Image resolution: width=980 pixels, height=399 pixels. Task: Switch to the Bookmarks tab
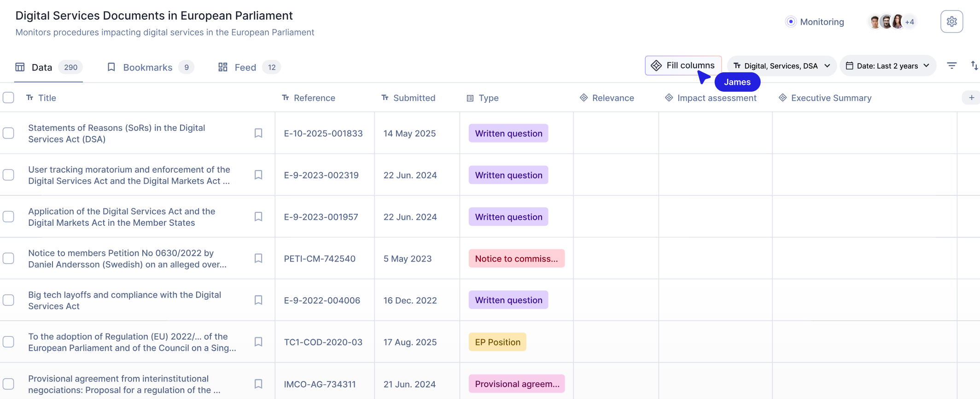(x=148, y=67)
